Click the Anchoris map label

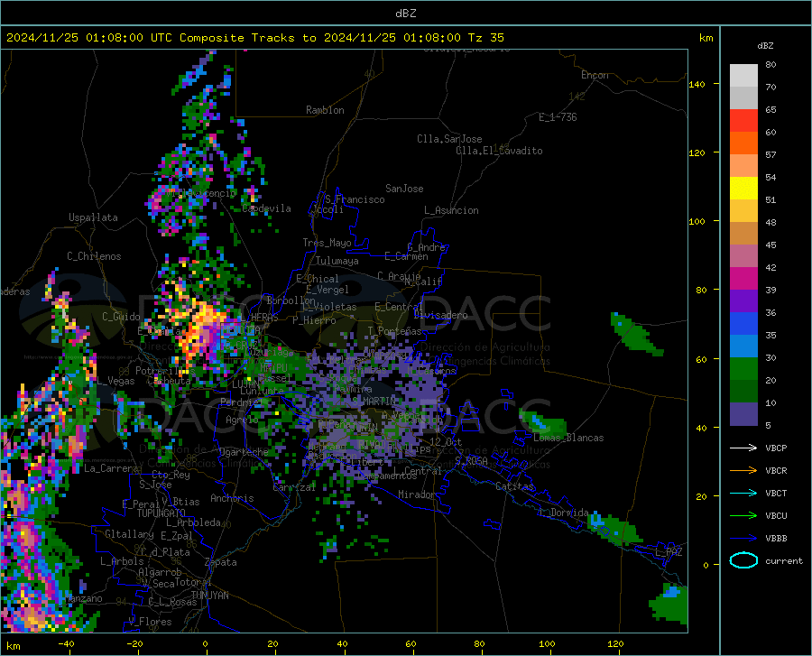coord(232,499)
